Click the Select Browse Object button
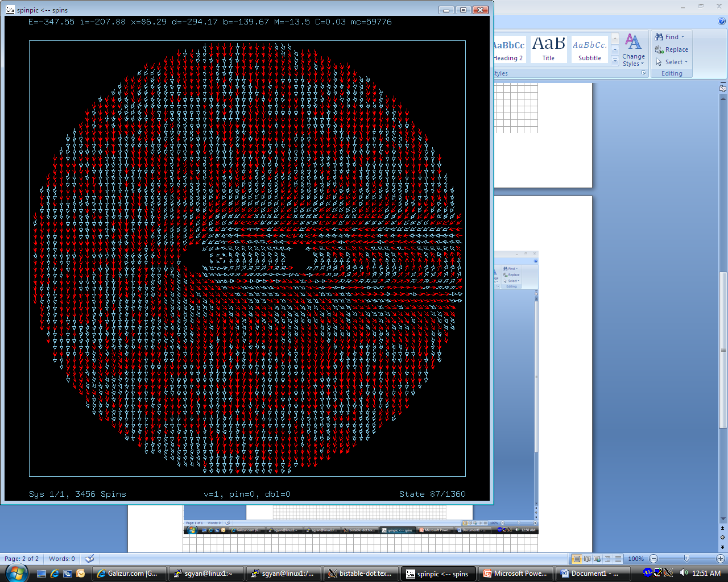 tap(723, 537)
